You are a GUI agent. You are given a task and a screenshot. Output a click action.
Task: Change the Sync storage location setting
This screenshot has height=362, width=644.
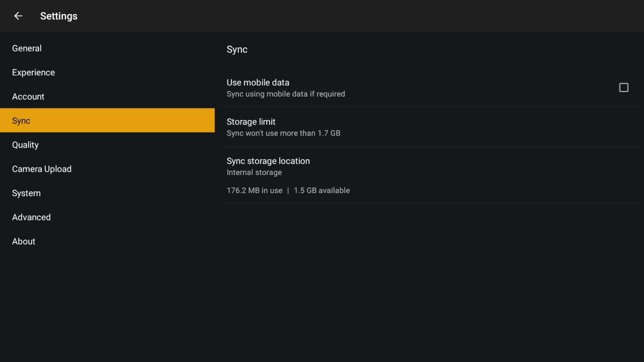(268, 161)
